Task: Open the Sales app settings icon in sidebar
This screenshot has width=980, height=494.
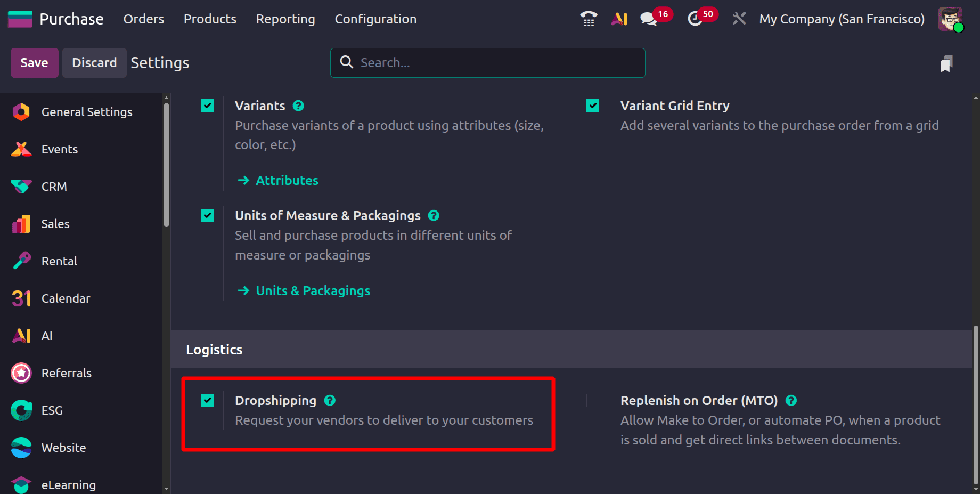Action: point(21,223)
